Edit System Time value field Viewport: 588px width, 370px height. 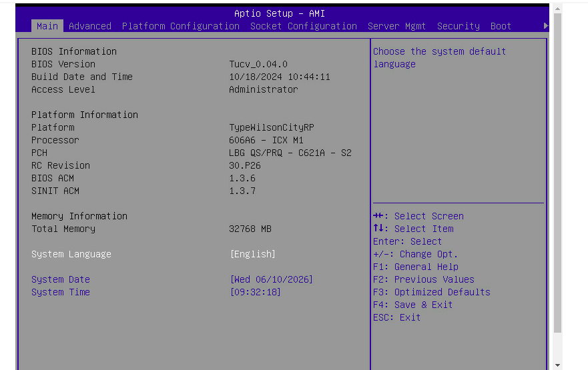(x=256, y=292)
